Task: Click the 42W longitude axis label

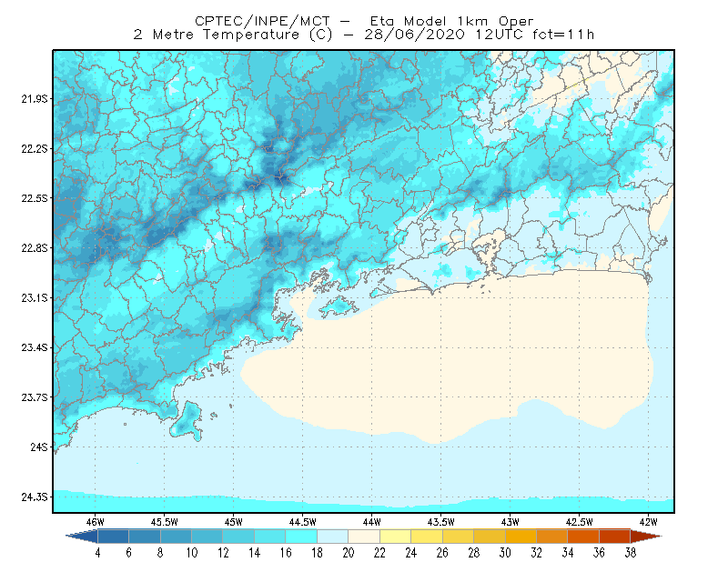Action: pos(648,522)
